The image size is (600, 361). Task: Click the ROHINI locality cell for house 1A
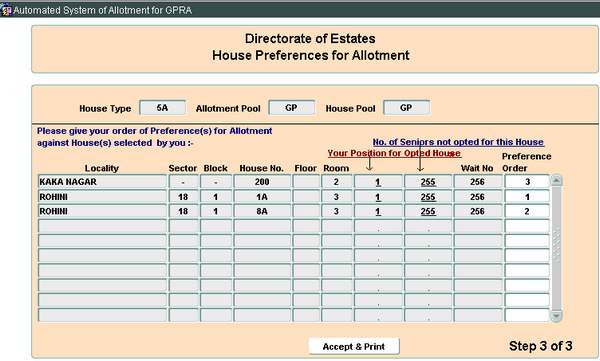click(102, 197)
